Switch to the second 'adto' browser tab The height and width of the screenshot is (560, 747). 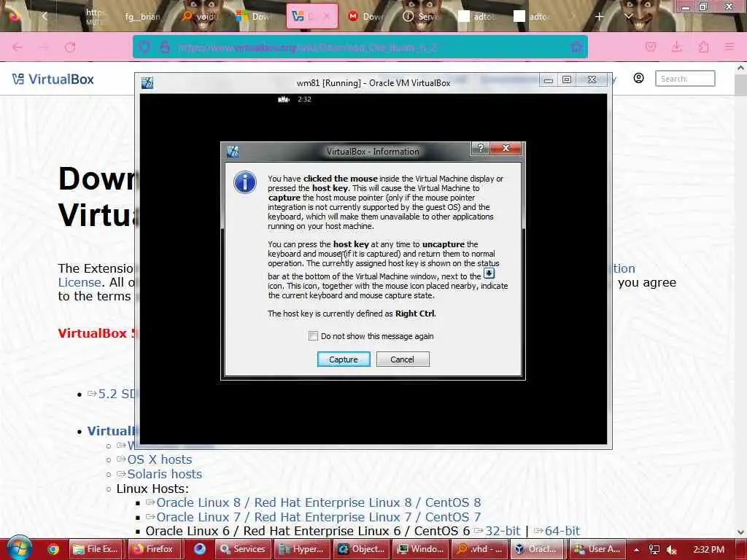pyautogui.click(x=533, y=17)
